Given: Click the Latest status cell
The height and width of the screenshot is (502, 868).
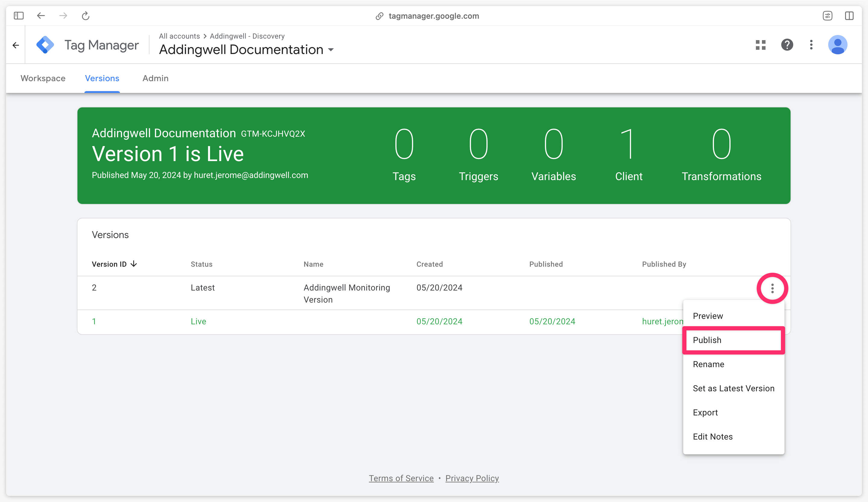Looking at the screenshot, I should (203, 288).
